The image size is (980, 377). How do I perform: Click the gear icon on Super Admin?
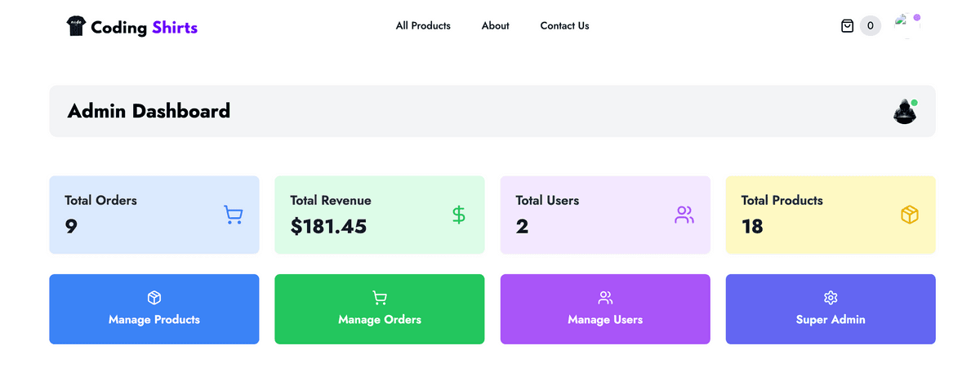coord(831,298)
